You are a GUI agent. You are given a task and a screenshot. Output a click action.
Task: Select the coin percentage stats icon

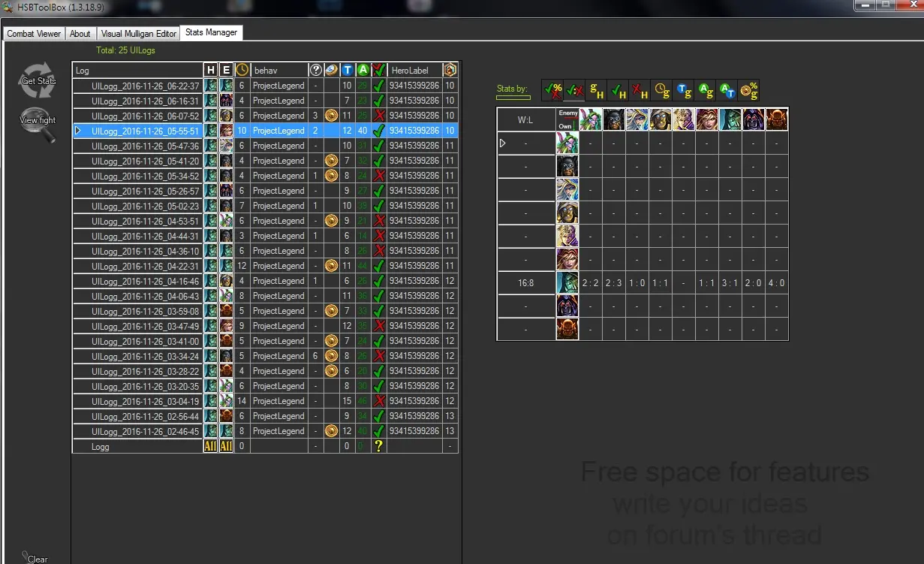click(x=748, y=90)
